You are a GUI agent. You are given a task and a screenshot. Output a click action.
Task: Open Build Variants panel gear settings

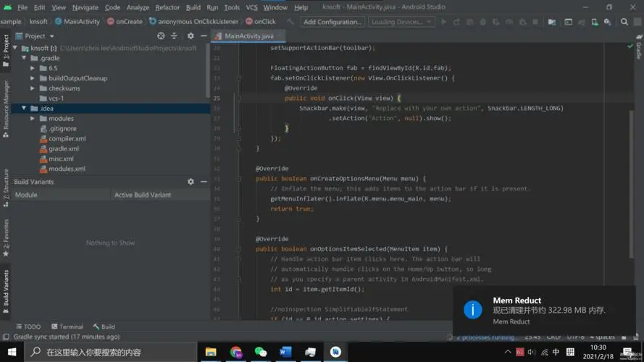191,182
